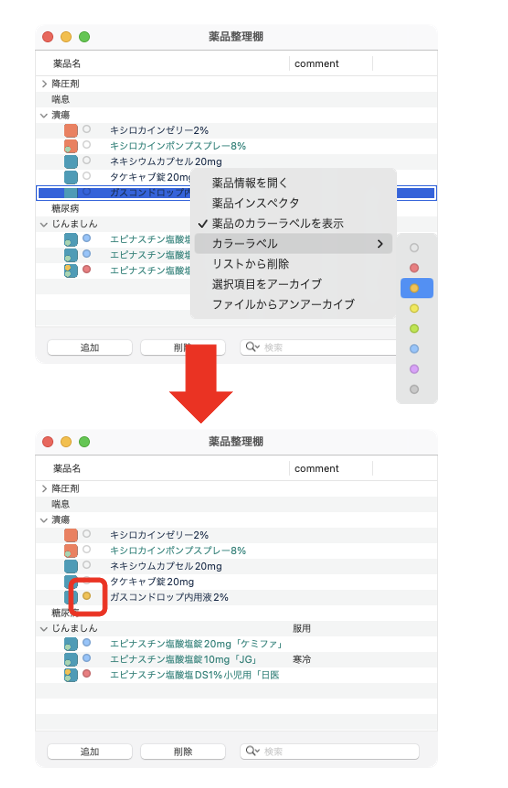Click エピナスチン塩酸塩錠10mg「JG」 drug icon, lower window
The width and height of the screenshot is (508, 788).
(x=71, y=660)
